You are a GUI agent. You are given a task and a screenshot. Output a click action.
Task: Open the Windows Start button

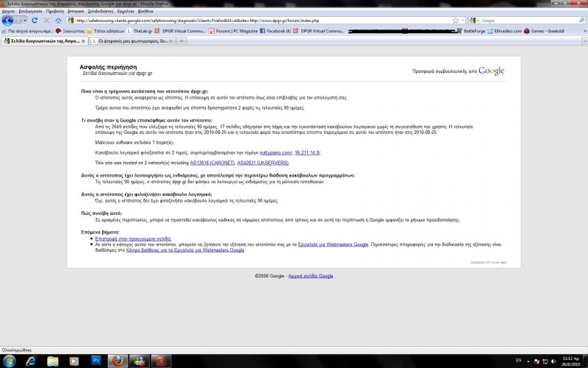8,361
